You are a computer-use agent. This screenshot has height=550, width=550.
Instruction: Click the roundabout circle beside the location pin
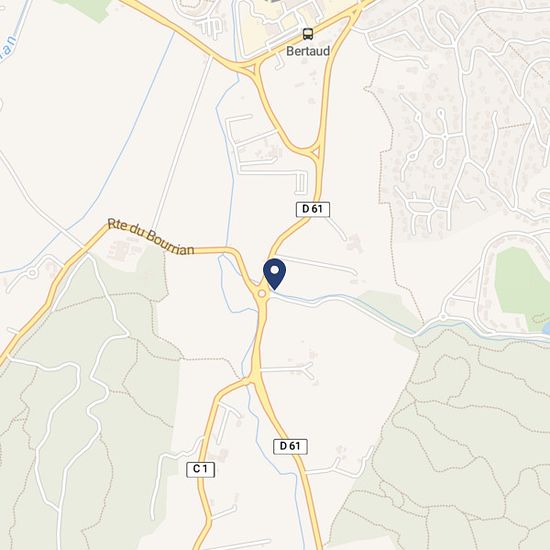coord(262,294)
